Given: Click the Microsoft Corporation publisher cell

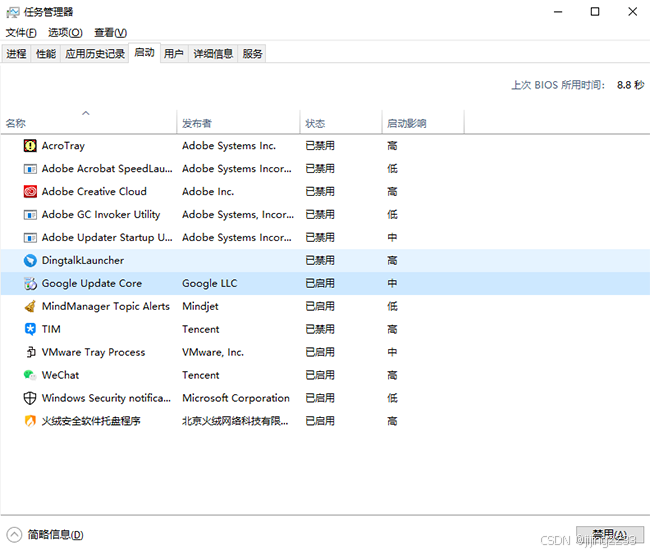Looking at the screenshot, I should click(236, 398).
